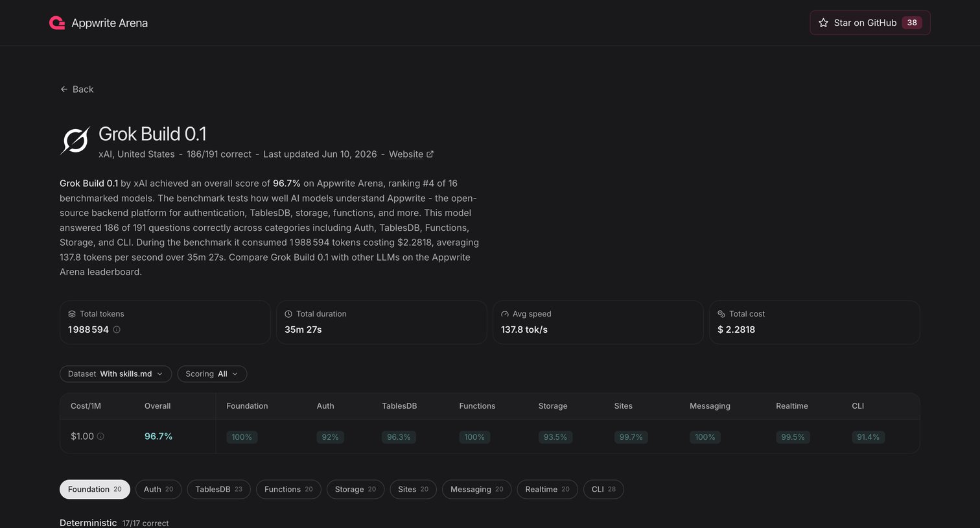
Task: Open the Website link
Action: coord(411,154)
